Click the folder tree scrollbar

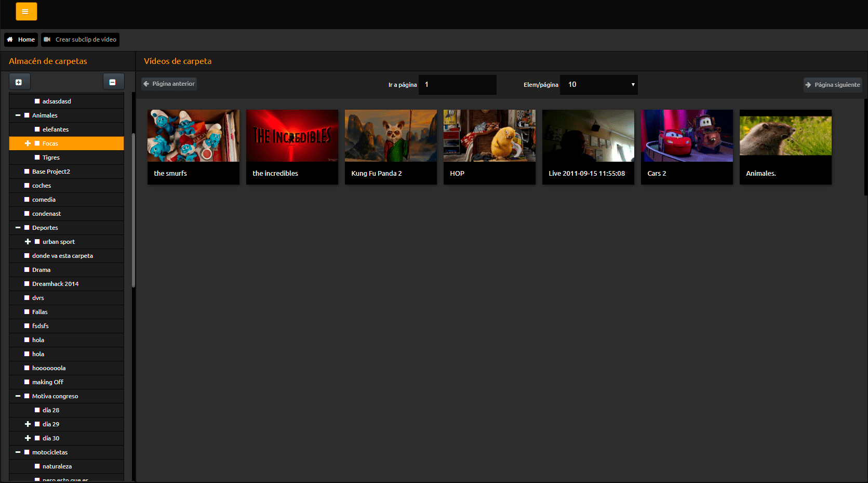133,211
